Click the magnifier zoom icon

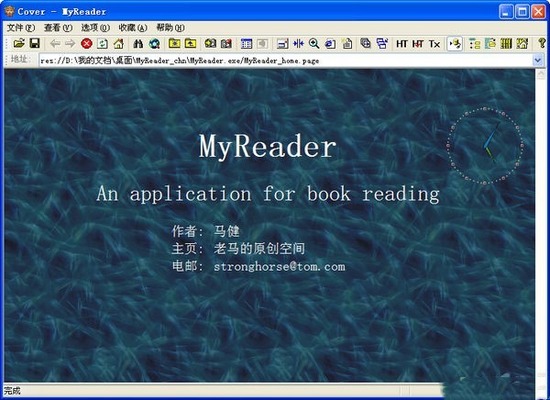pyautogui.click(x=314, y=44)
